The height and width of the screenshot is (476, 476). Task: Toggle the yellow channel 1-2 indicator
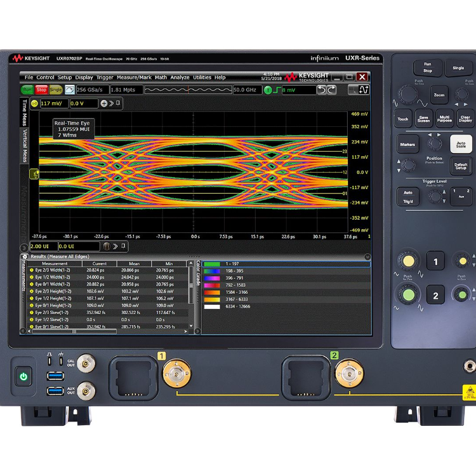coord(34,103)
